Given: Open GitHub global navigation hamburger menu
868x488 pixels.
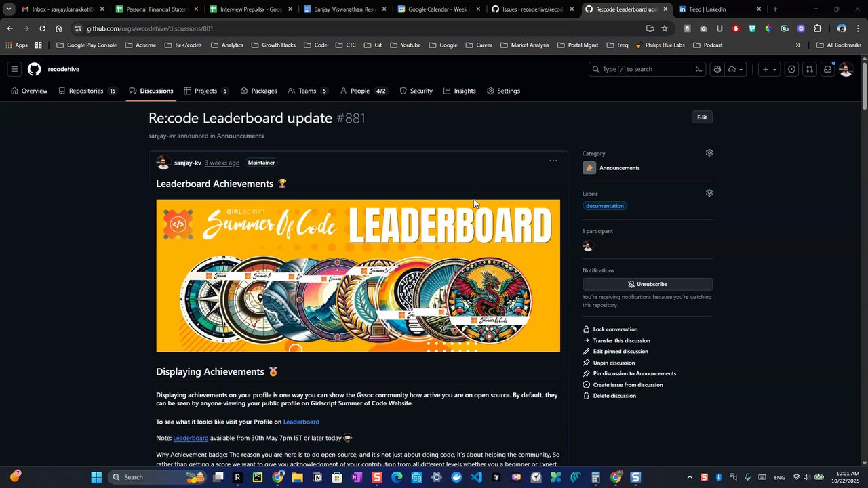Looking at the screenshot, I should click(14, 69).
